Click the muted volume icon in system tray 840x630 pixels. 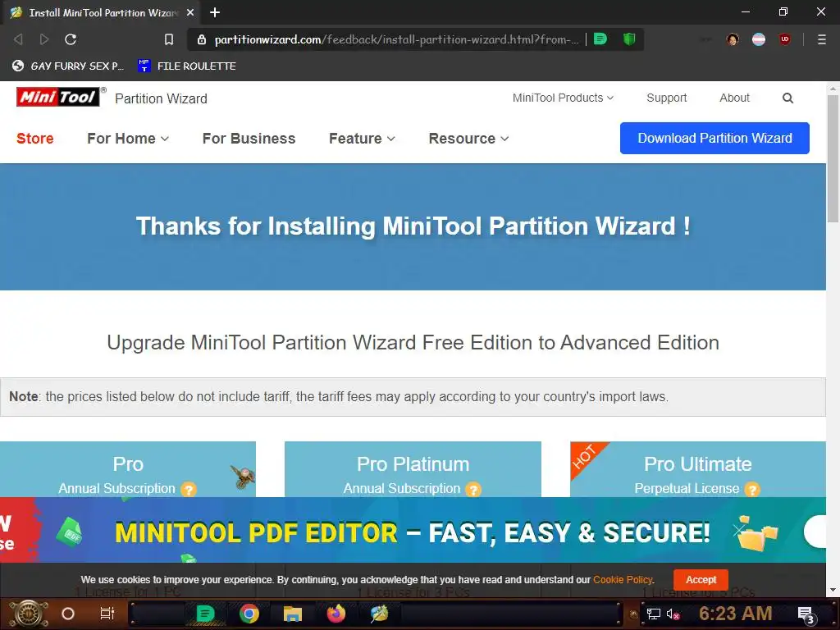[673, 614]
